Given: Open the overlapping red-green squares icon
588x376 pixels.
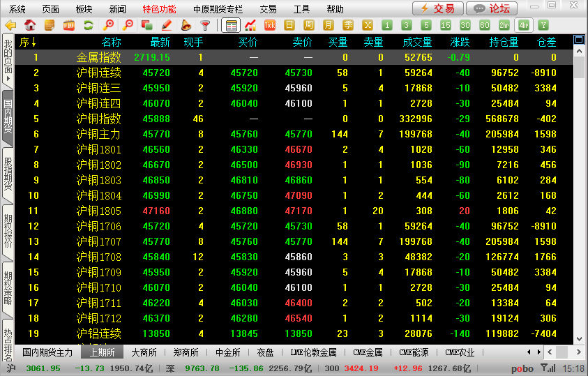Looking at the screenshot, I should [147, 26].
